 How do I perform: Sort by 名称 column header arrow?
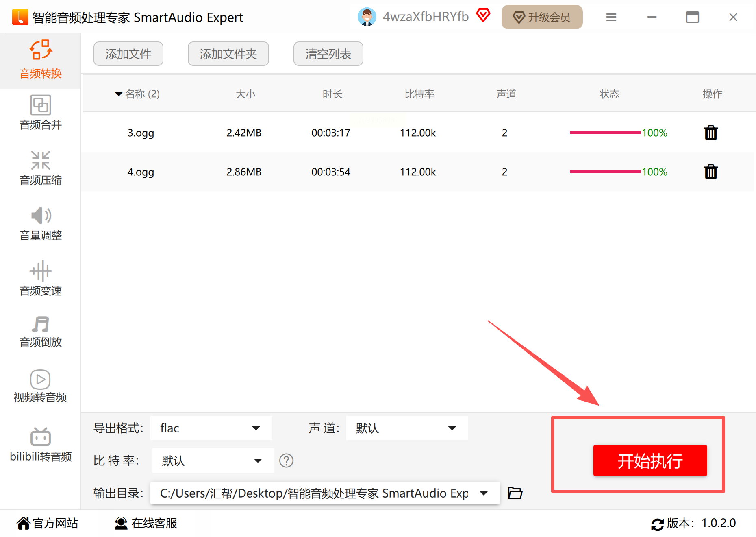point(119,94)
